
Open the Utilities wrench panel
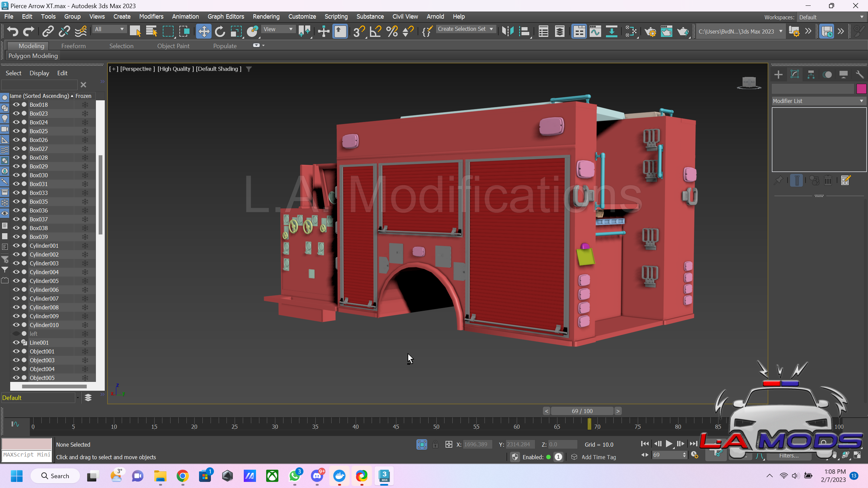click(x=860, y=75)
